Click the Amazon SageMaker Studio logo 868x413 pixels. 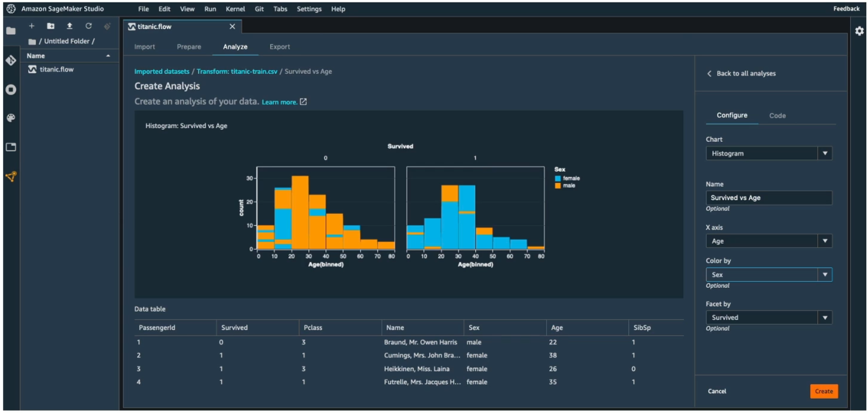coord(11,9)
